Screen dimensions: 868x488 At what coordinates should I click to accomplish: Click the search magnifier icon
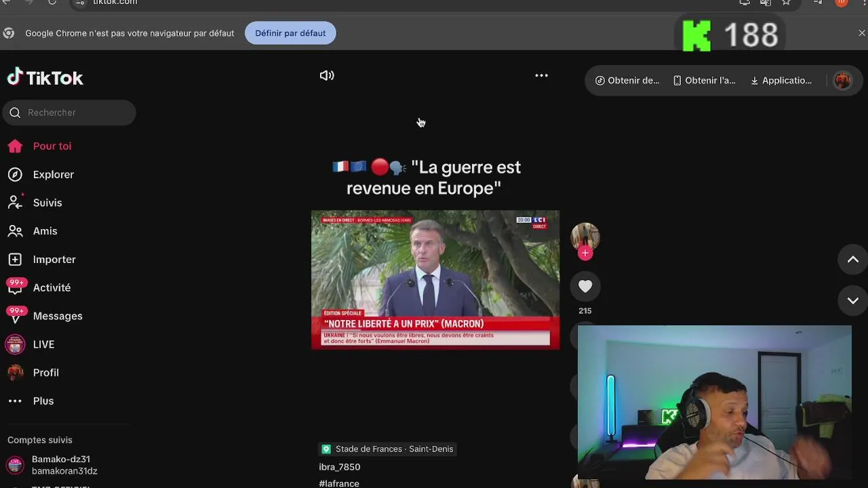coord(15,113)
